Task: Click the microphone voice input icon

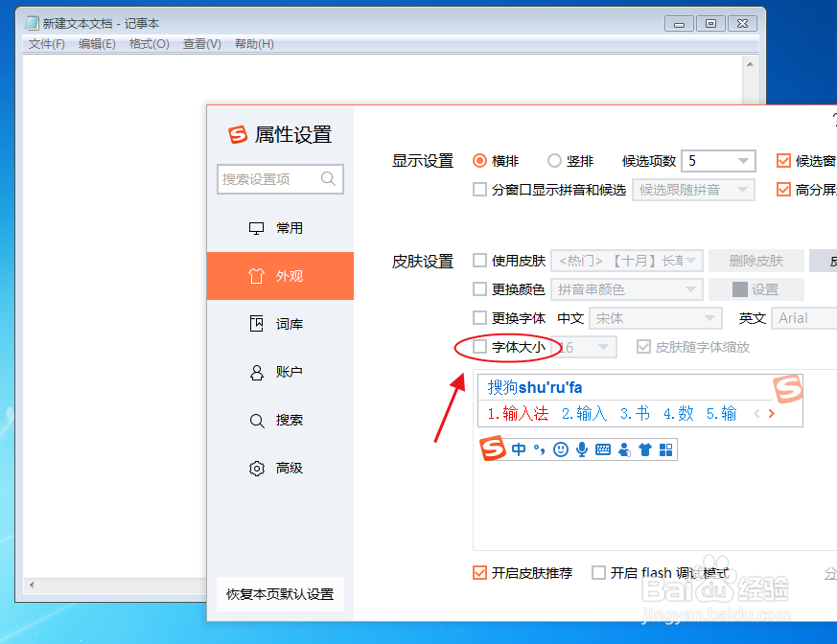Action: point(582,449)
